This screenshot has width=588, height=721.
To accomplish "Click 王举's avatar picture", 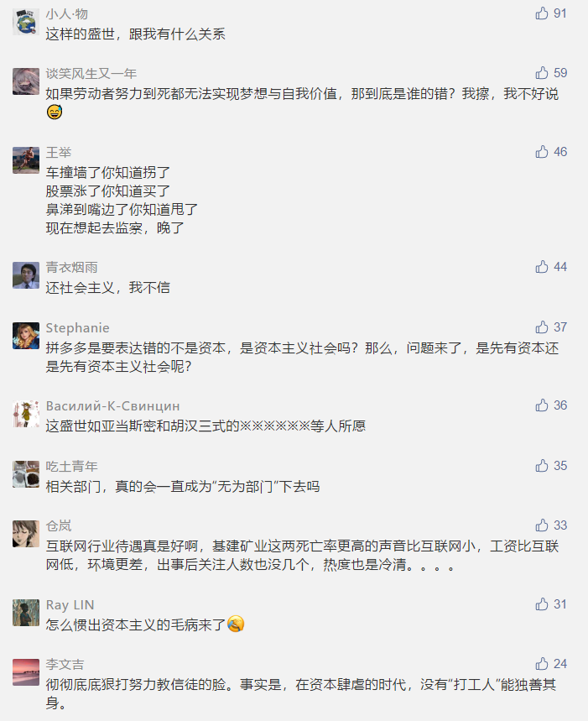I will [x=26, y=160].
